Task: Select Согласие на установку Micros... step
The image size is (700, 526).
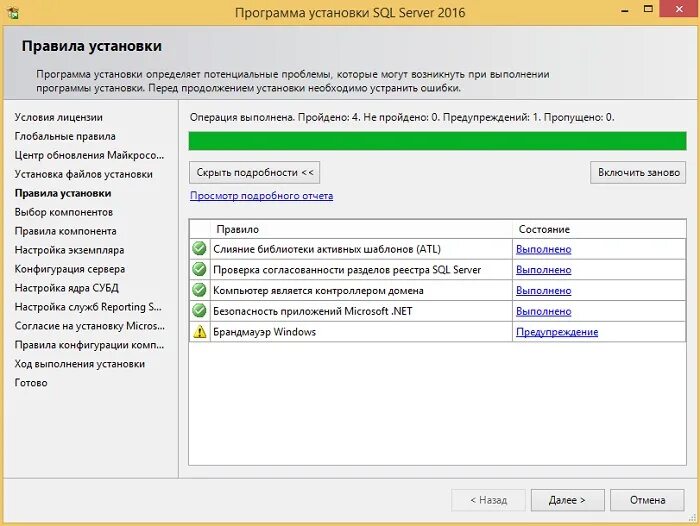Action: (x=90, y=326)
